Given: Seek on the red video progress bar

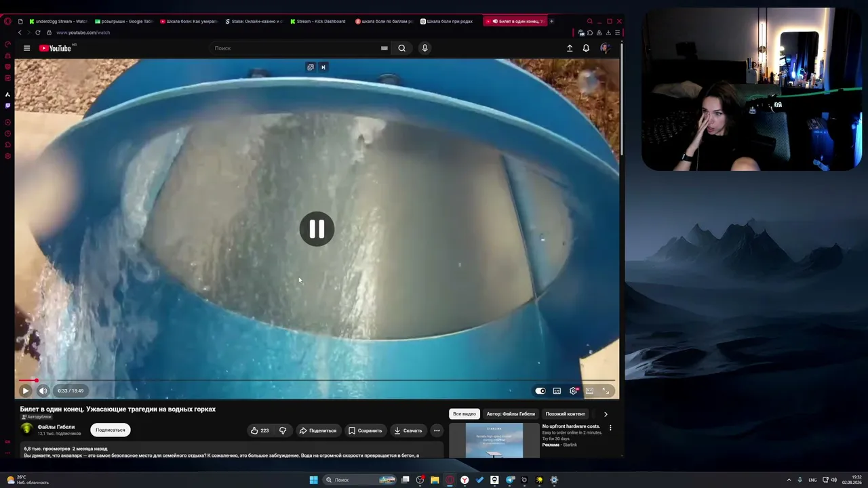Looking at the screenshot, I should point(317,380).
